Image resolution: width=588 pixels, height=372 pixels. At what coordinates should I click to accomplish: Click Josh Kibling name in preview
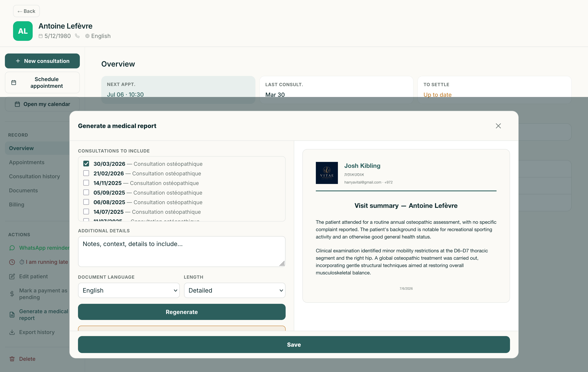coord(362,166)
